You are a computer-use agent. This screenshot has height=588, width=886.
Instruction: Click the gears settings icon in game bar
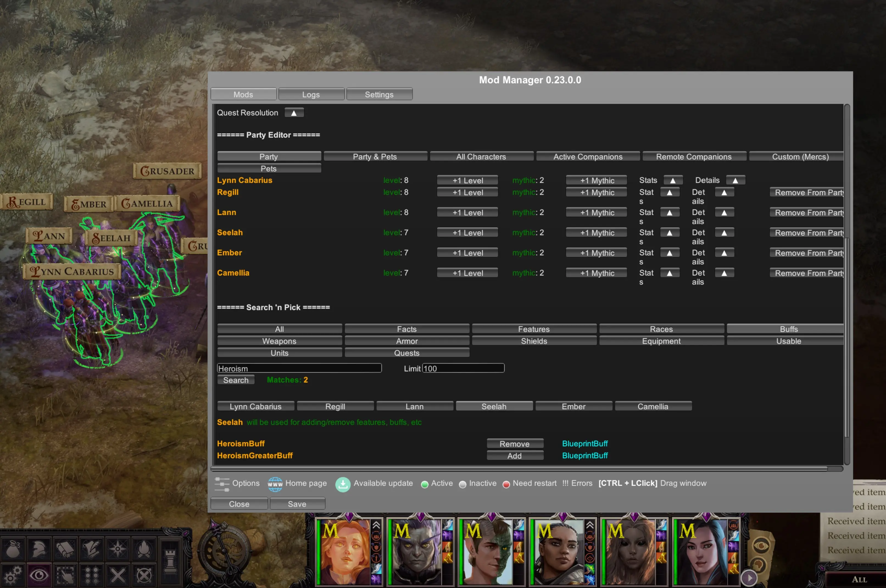pyautogui.click(x=12, y=575)
